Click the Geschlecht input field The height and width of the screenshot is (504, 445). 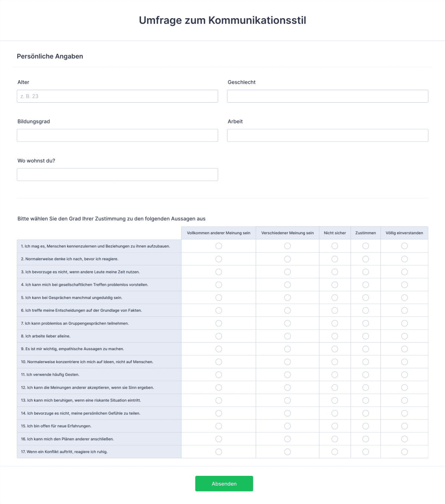click(x=327, y=96)
